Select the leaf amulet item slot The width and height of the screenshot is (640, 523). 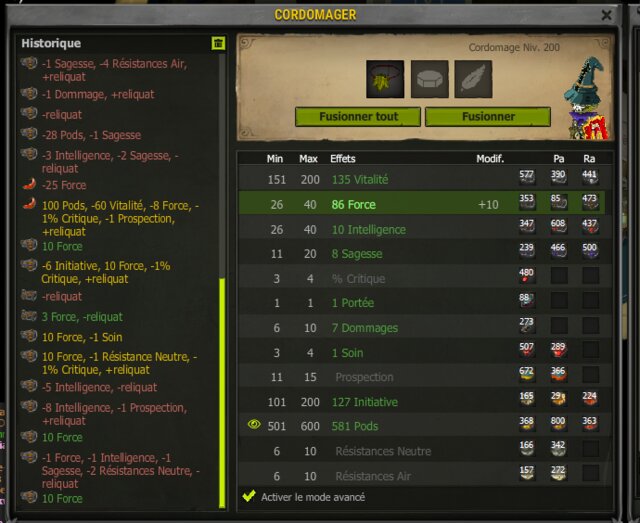tap(385, 79)
